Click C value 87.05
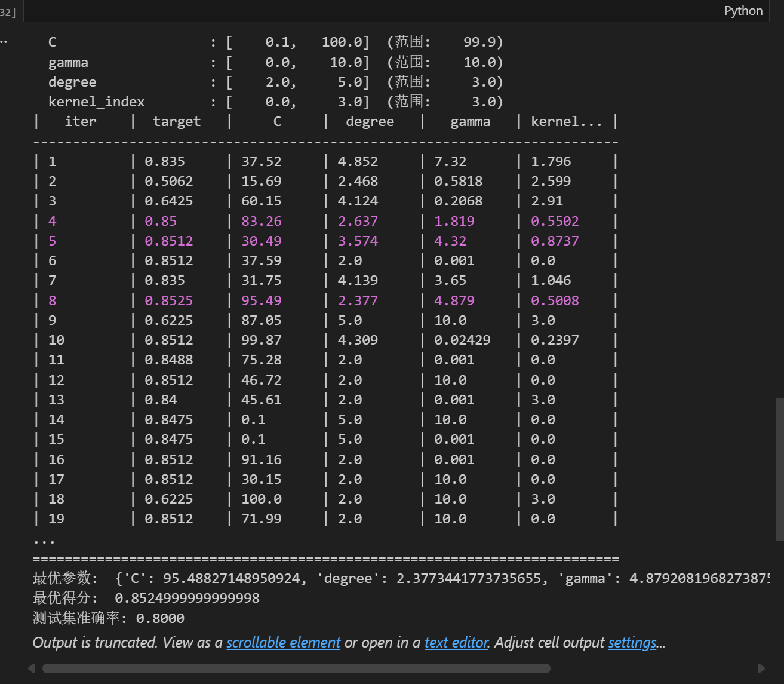The width and height of the screenshot is (784, 684). (x=262, y=321)
